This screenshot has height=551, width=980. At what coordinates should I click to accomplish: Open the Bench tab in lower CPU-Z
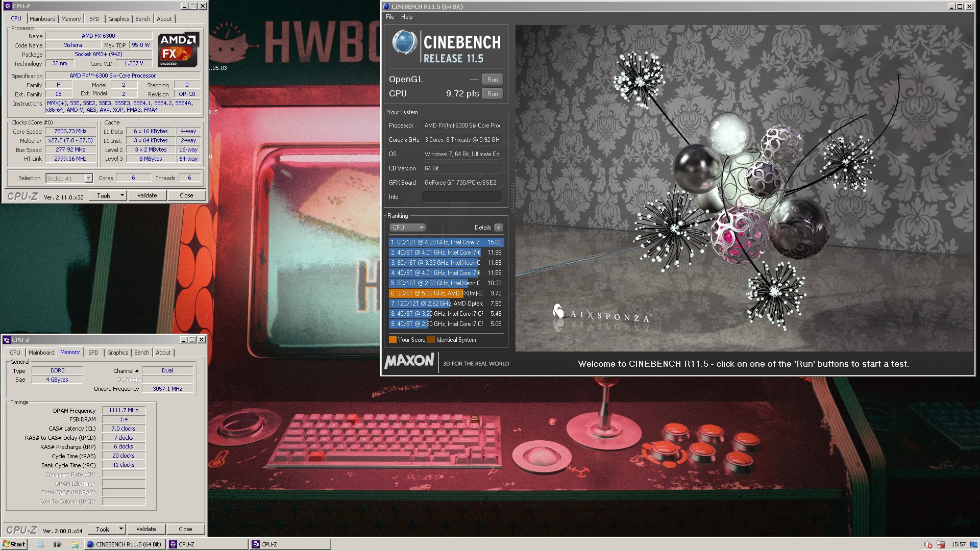tap(142, 353)
